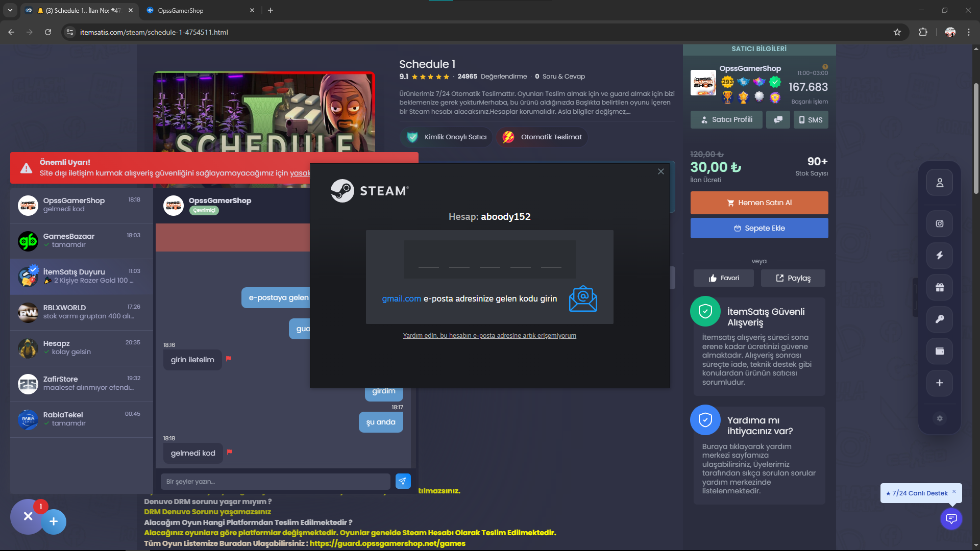Open the gmail.com link in Steam dialog
Image resolution: width=980 pixels, height=551 pixels.
point(402,298)
